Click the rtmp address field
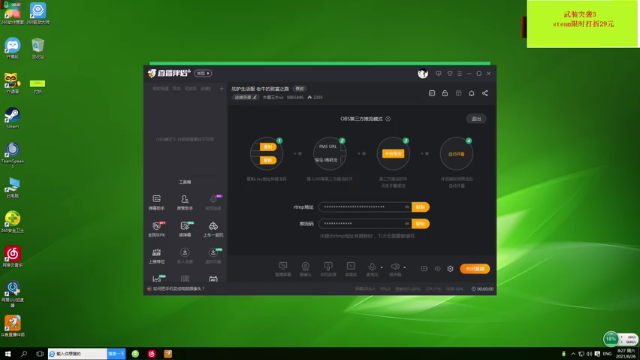This screenshot has width=640, height=360. pos(365,207)
